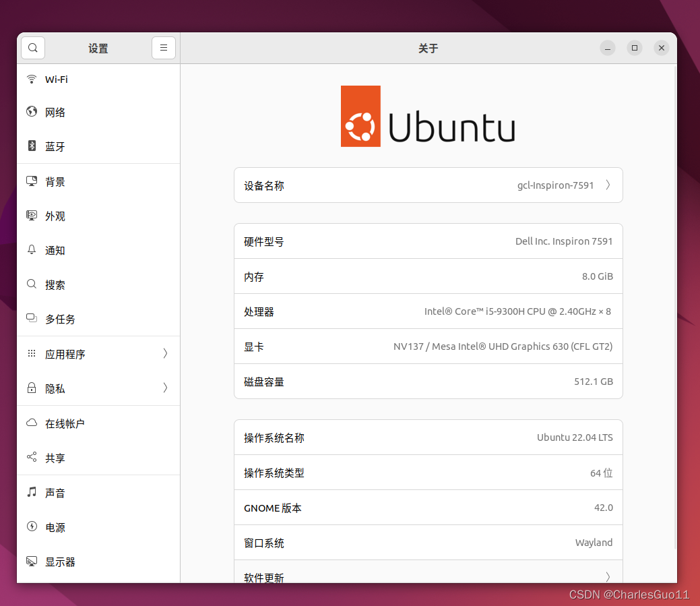700x606 pixels.
Task: Click the Ubuntu logo image
Action: click(x=428, y=116)
